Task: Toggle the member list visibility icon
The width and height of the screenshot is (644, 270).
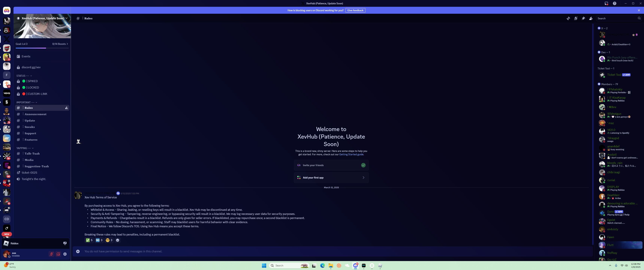Action: [591, 18]
